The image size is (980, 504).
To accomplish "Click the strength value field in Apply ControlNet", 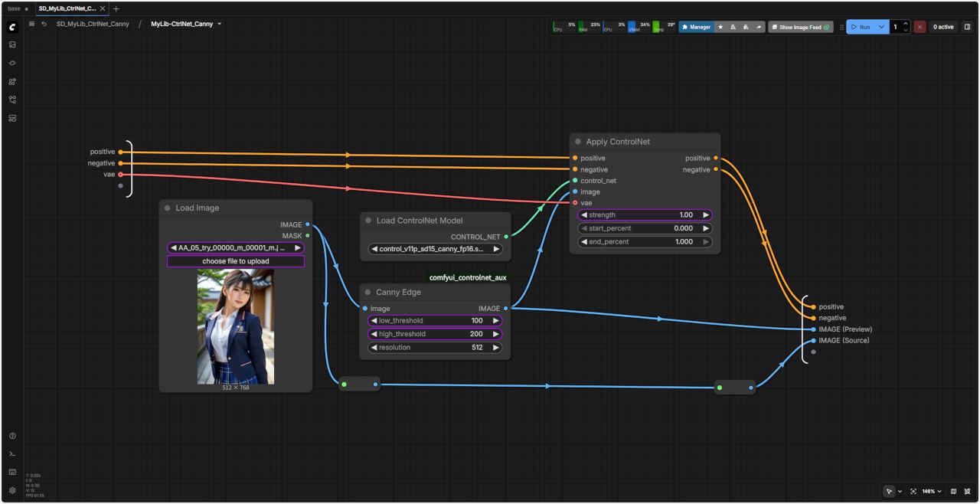I will click(645, 215).
